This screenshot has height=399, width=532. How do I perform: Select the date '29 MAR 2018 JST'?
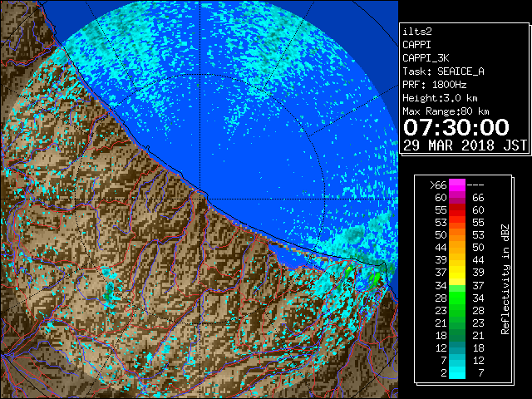pyautogui.click(x=465, y=145)
